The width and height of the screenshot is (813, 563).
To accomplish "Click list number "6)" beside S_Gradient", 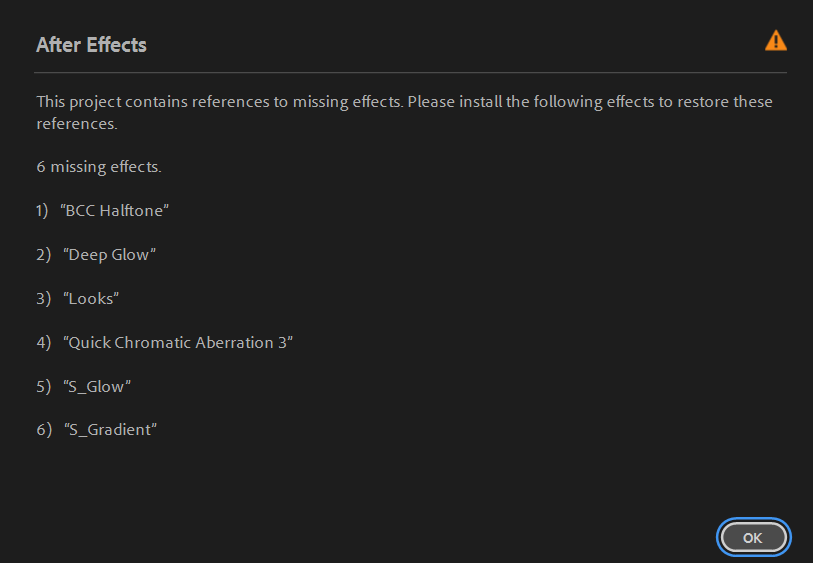I will 43,430.
